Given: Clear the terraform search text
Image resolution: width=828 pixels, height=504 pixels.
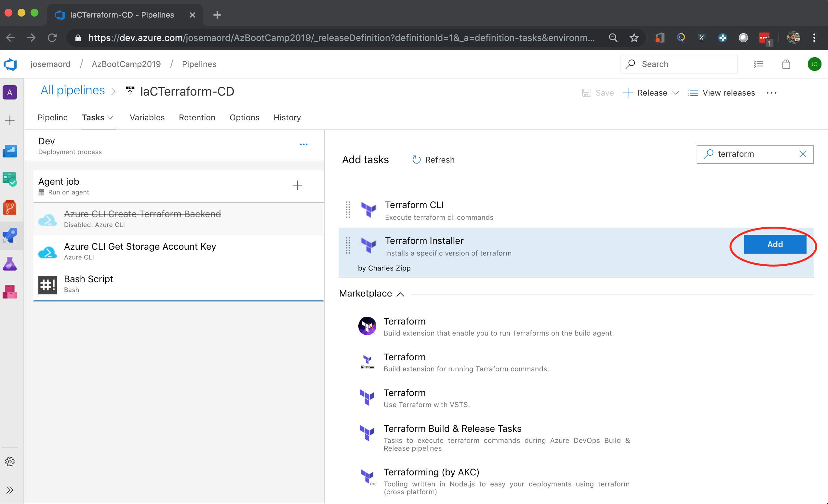Looking at the screenshot, I should click(803, 154).
